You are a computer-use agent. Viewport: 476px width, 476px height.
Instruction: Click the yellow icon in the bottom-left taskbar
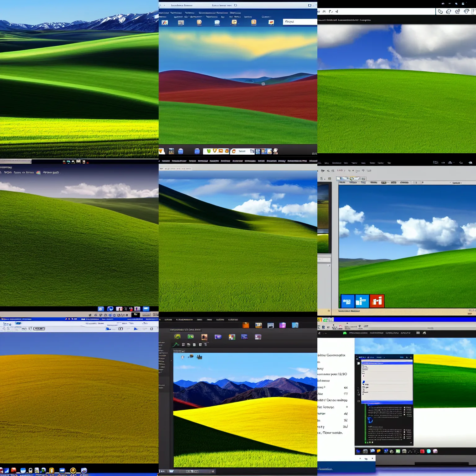coord(51,470)
